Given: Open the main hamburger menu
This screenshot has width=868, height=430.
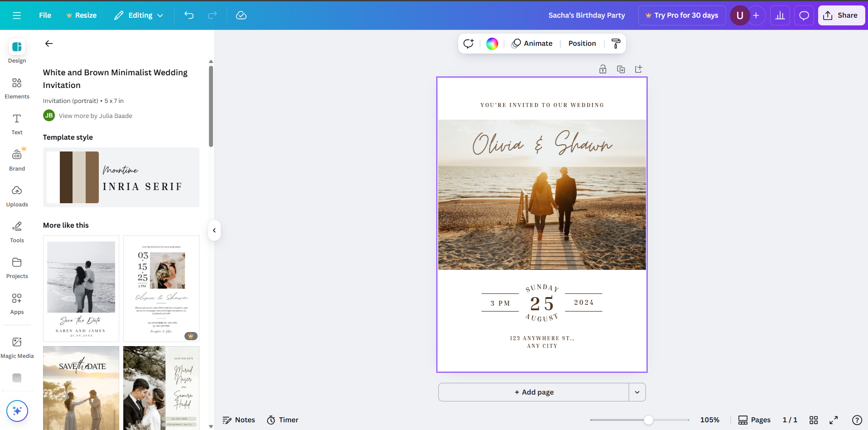Looking at the screenshot, I should coord(17,15).
